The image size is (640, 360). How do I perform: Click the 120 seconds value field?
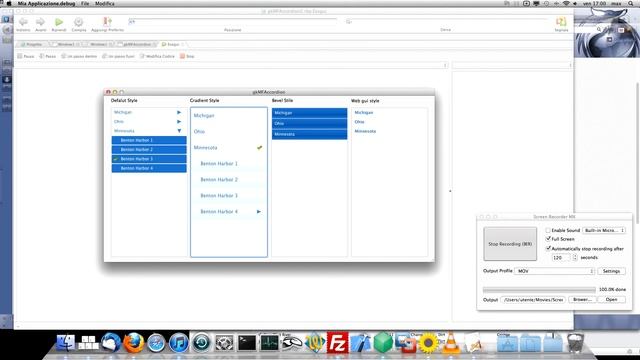click(x=561, y=258)
